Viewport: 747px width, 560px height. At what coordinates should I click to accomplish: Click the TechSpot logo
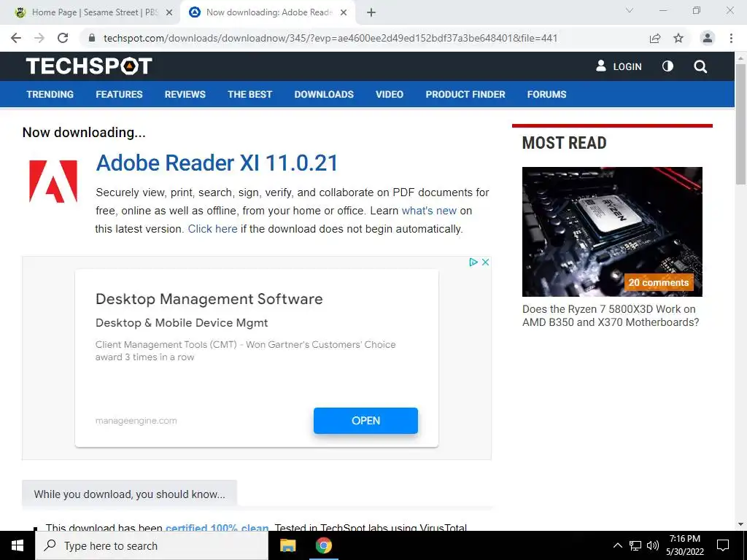89,66
